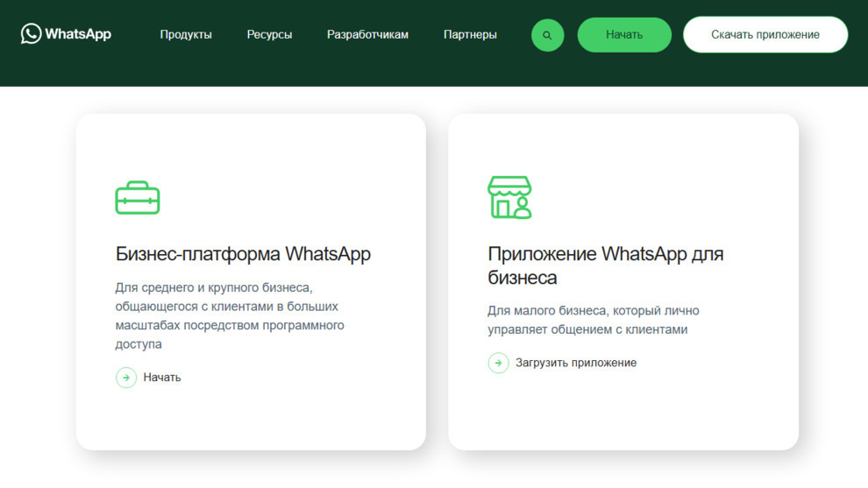
Task: Click the Бизнес-платформа WhatsApp heading
Action: tap(243, 254)
